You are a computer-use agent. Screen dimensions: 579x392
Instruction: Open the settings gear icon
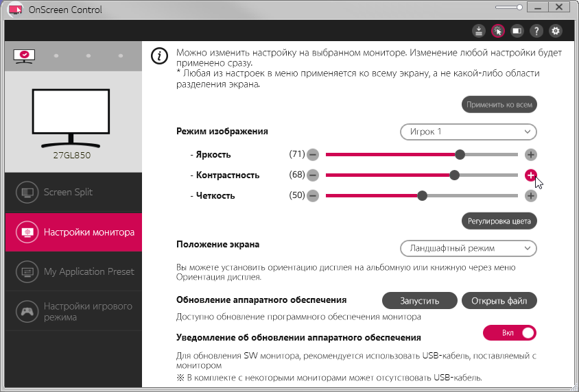pyautogui.click(x=556, y=31)
